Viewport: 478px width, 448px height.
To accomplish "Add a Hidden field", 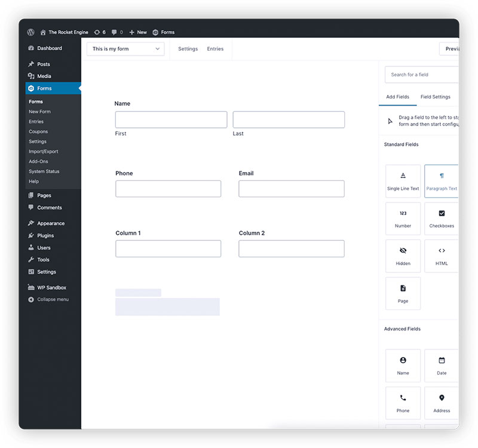I will click(403, 256).
